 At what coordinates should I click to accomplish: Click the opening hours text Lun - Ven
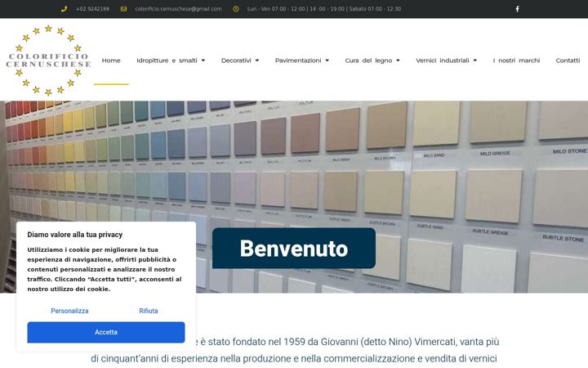[x=324, y=9]
